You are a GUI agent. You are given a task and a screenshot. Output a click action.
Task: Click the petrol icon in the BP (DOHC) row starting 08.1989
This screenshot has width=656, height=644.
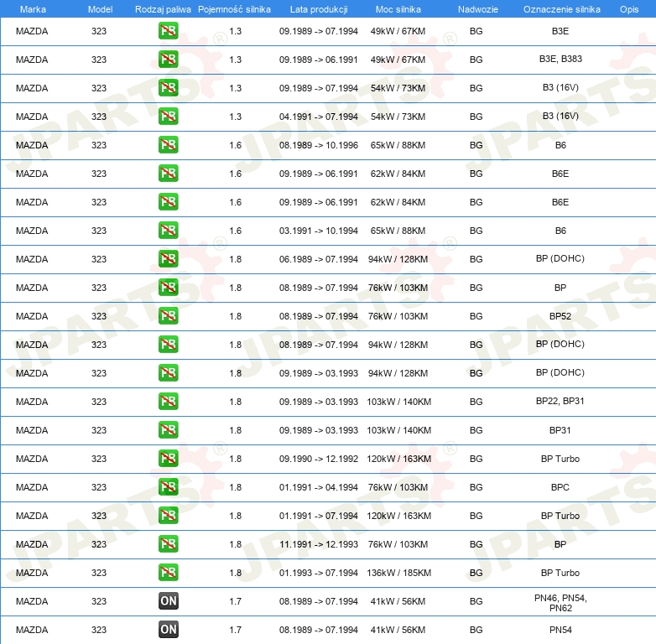[168, 344]
